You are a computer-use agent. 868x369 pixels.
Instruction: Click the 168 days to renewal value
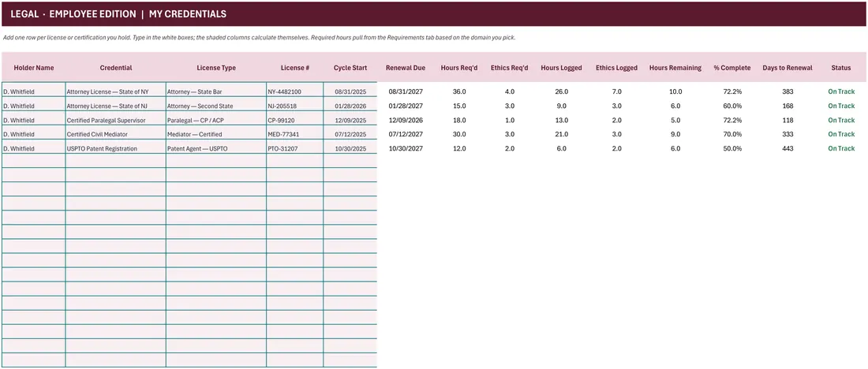(x=788, y=106)
